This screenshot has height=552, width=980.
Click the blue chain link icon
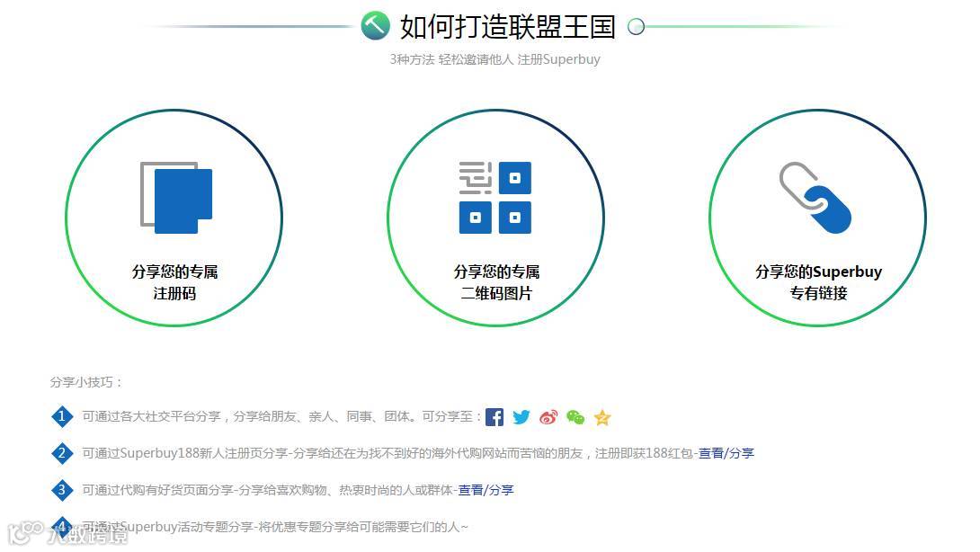(x=815, y=198)
